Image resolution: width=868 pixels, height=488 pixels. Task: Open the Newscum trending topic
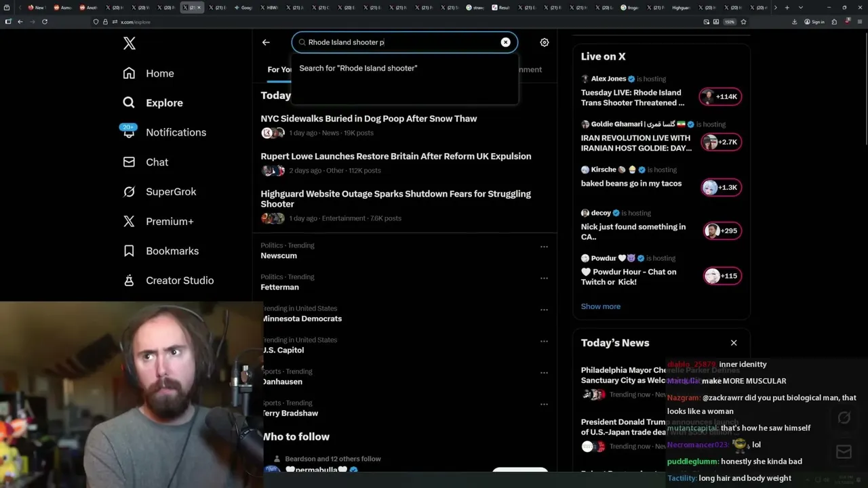[279, 256]
